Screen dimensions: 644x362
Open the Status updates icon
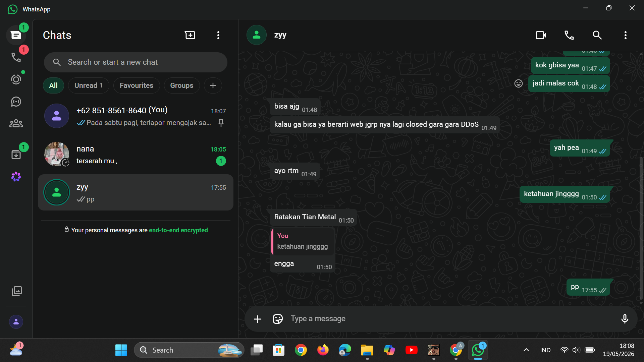16,79
